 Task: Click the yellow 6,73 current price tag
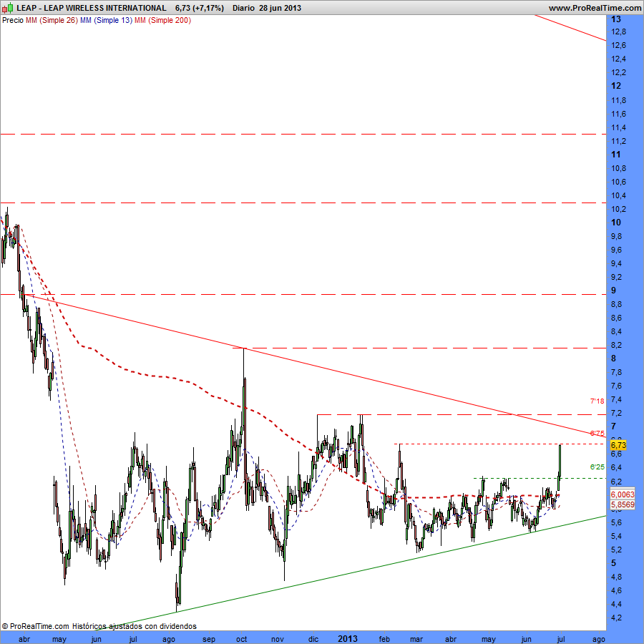click(x=618, y=445)
